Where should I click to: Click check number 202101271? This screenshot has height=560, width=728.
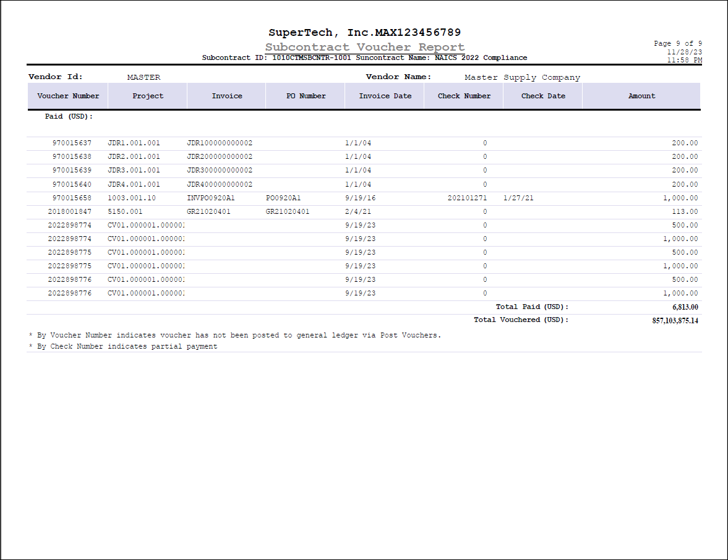(x=467, y=198)
